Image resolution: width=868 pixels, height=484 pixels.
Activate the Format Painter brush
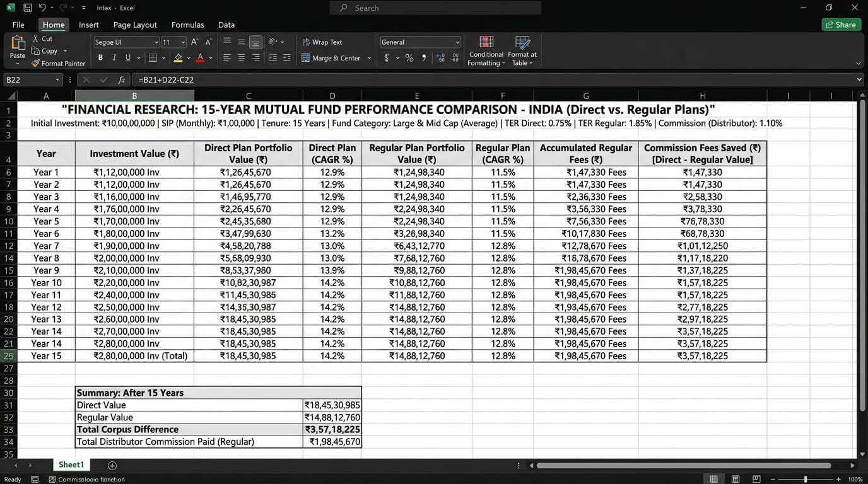click(35, 63)
